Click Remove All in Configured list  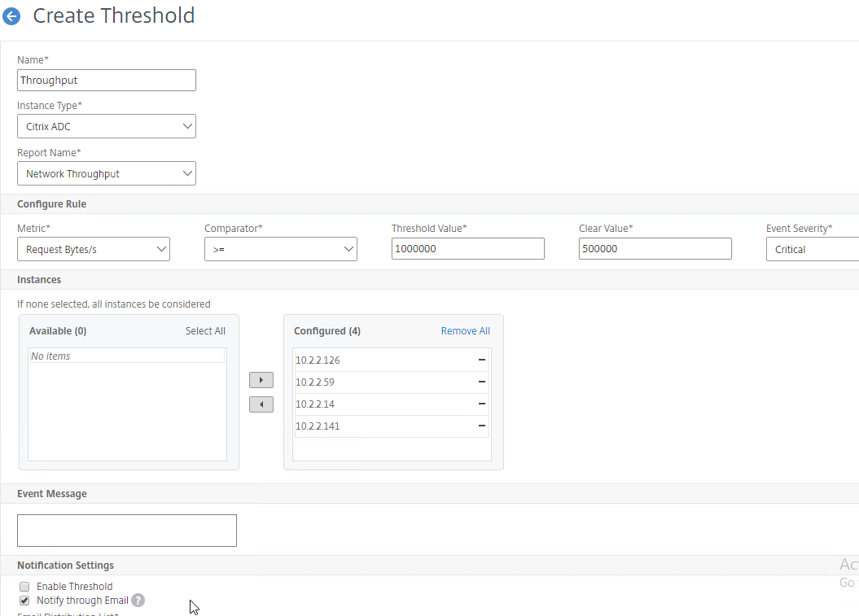465,331
